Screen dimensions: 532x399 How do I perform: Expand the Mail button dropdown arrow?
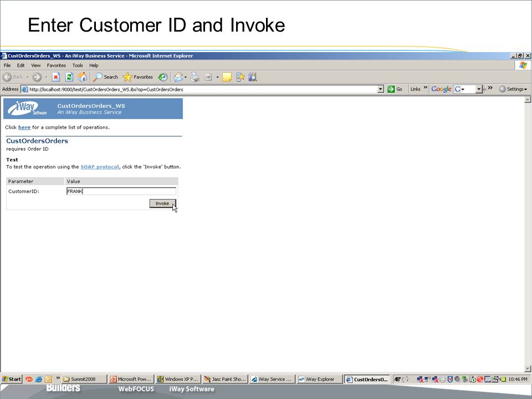(186, 78)
